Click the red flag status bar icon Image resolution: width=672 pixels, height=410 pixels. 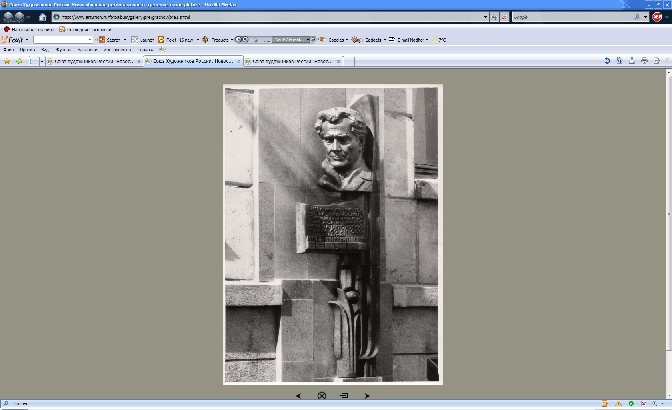[x=643, y=404]
